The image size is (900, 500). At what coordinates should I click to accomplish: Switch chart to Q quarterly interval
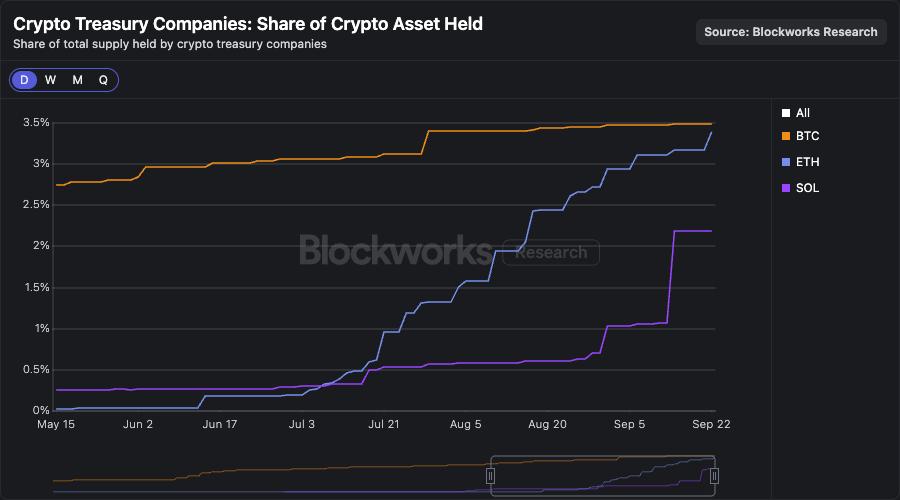(103, 80)
